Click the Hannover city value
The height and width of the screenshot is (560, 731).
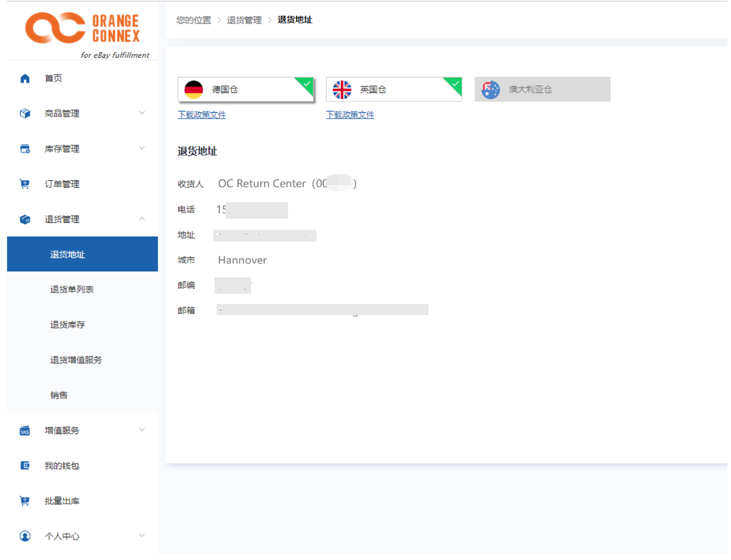[243, 260]
